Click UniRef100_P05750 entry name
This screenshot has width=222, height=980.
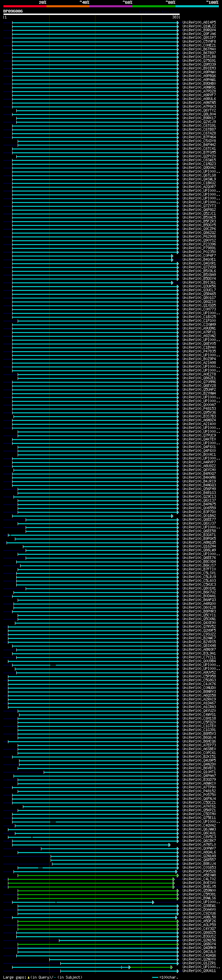point(199,795)
